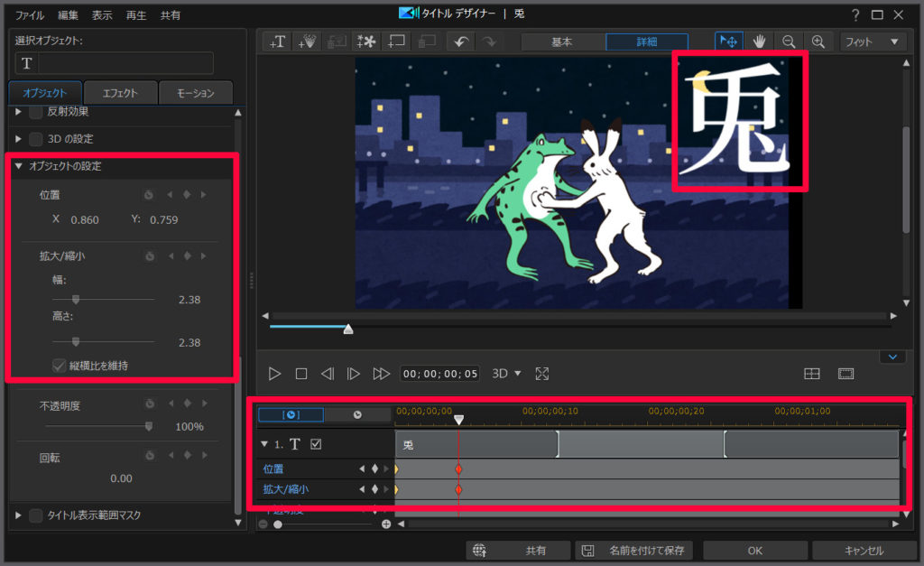
Task: Open the 編集 menu
Action: coord(68,15)
